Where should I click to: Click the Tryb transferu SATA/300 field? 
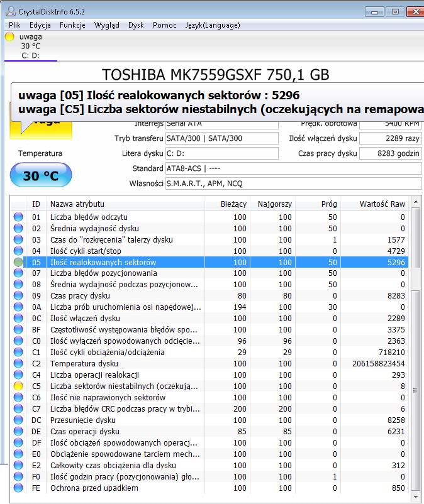pyautogui.click(x=221, y=138)
